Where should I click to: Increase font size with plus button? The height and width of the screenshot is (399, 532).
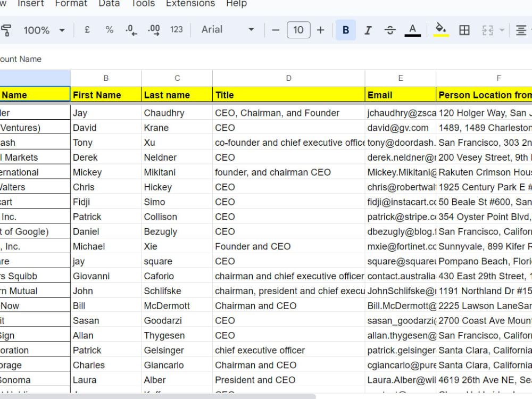pyautogui.click(x=320, y=30)
